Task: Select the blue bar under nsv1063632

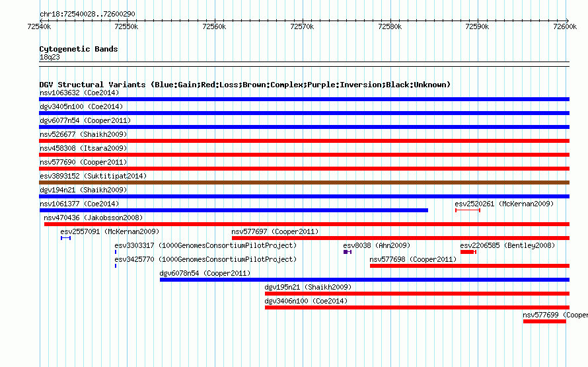Action: [304, 99]
